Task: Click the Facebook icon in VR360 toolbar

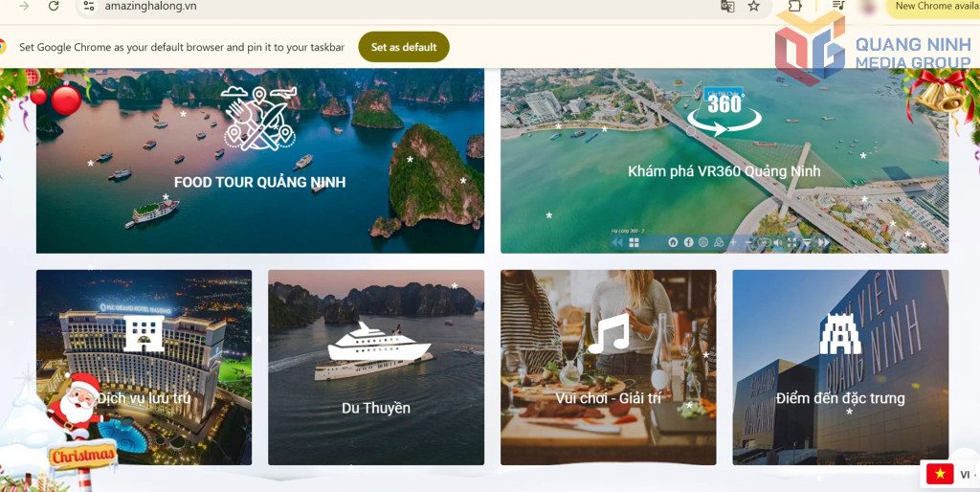Action: [x=688, y=242]
